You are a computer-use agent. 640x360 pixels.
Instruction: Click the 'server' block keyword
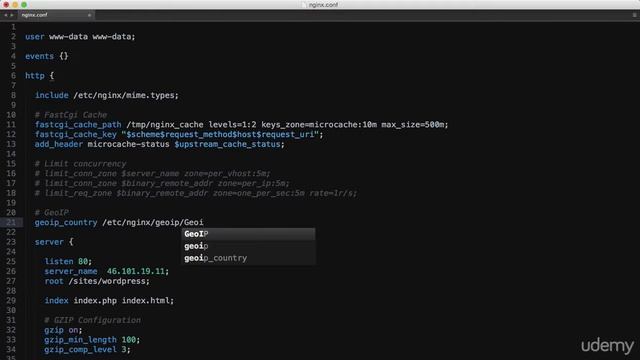[x=49, y=242]
